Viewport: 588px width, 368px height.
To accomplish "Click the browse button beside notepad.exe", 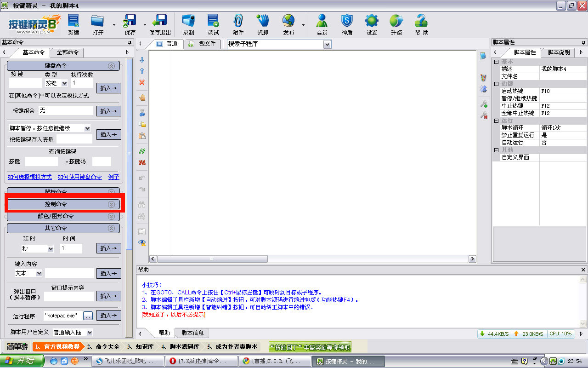I will point(88,316).
